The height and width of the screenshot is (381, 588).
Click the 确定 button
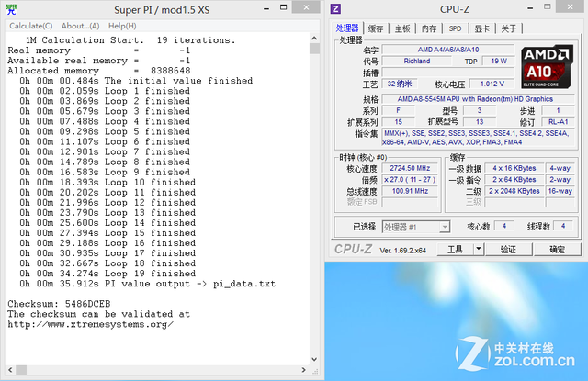tap(557, 249)
